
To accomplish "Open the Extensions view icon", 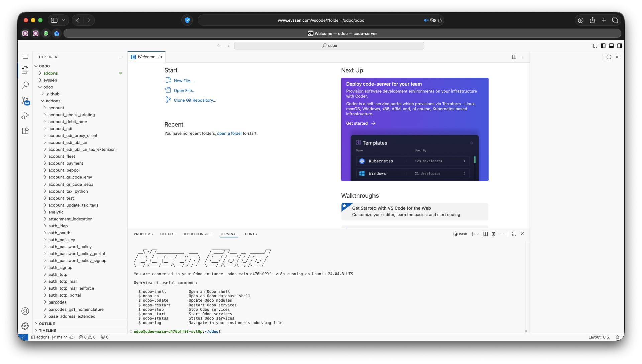I will [x=25, y=131].
